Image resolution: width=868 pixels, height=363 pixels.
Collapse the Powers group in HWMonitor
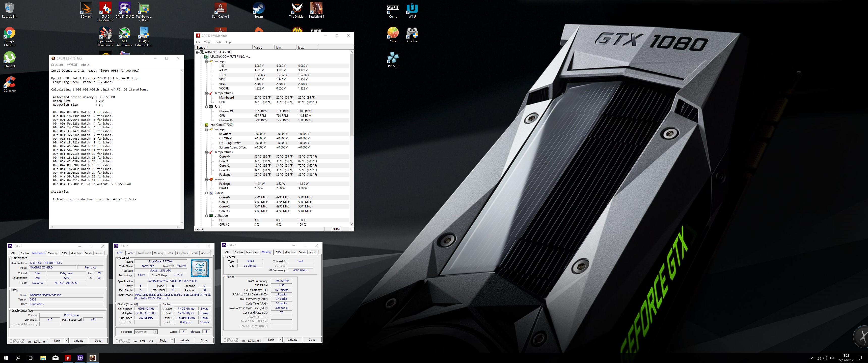click(207, 179)
